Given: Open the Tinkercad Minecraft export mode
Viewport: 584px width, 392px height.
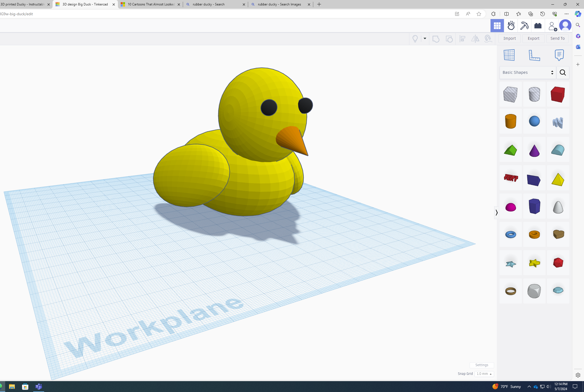Looking at the screenshot, I should (x=524, y=25).
